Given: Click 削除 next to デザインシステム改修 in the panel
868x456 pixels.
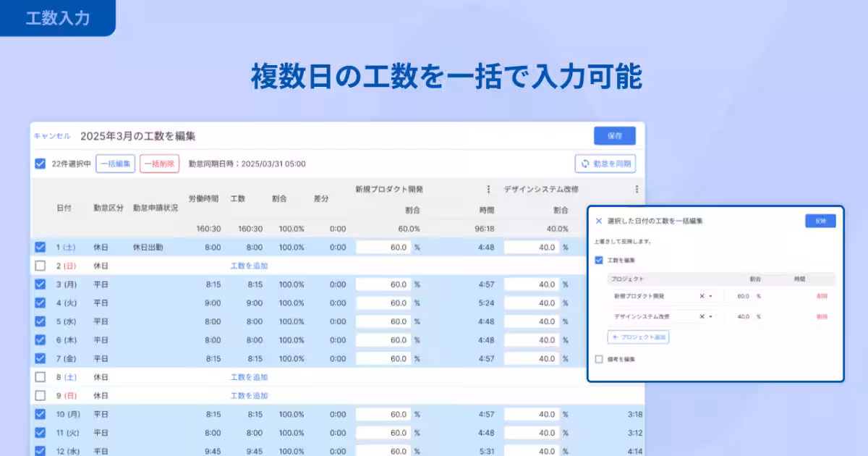Looking at the screenshot, I should point(822,316).
